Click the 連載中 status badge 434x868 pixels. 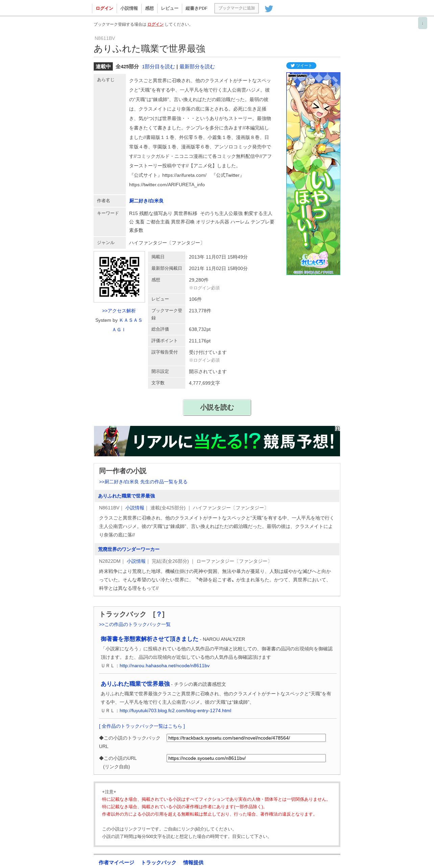[103, 67]
